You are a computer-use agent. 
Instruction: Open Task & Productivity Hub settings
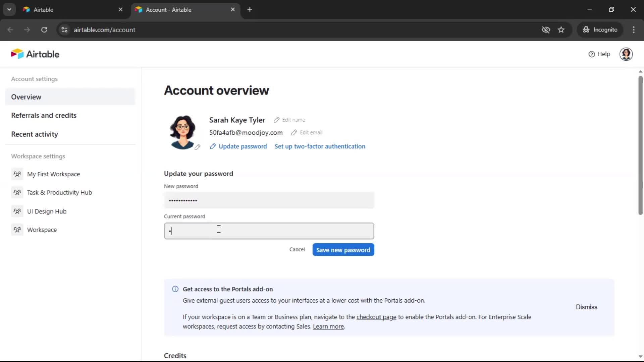point(59,192)
